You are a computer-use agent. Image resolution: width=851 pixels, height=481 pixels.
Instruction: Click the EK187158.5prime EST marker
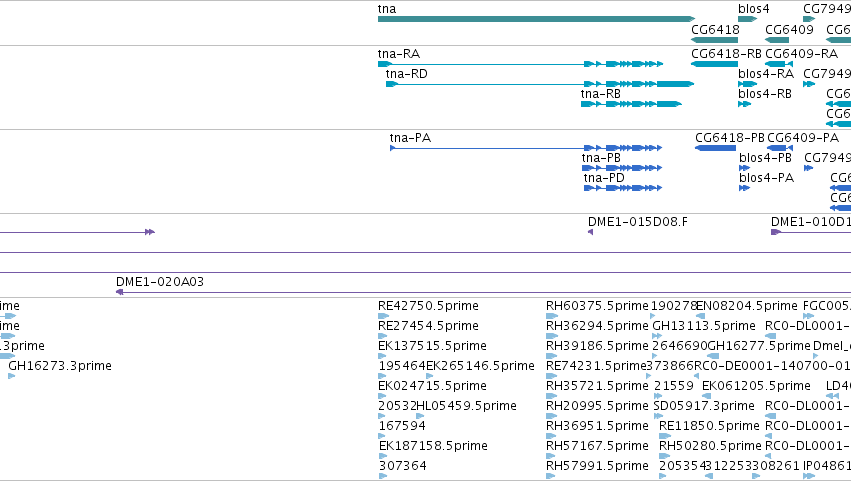(382, 455)
